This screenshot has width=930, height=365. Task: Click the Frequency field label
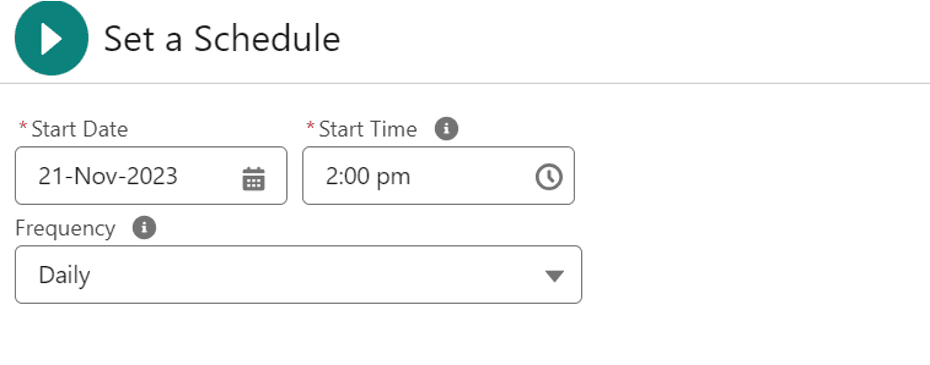click(x=65, y=228)
